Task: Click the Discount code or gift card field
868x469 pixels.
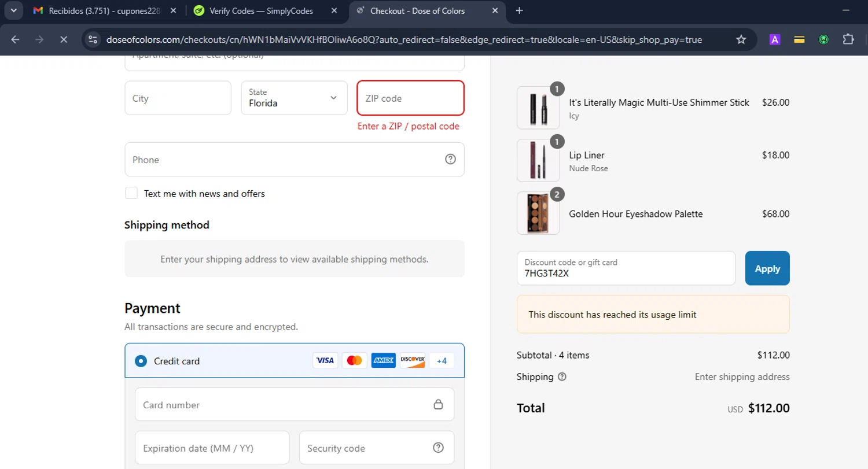Action: [626, 268]
